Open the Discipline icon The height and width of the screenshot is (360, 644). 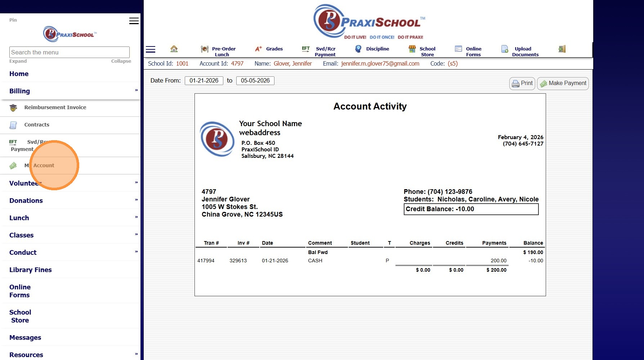[x=358, y=49]
